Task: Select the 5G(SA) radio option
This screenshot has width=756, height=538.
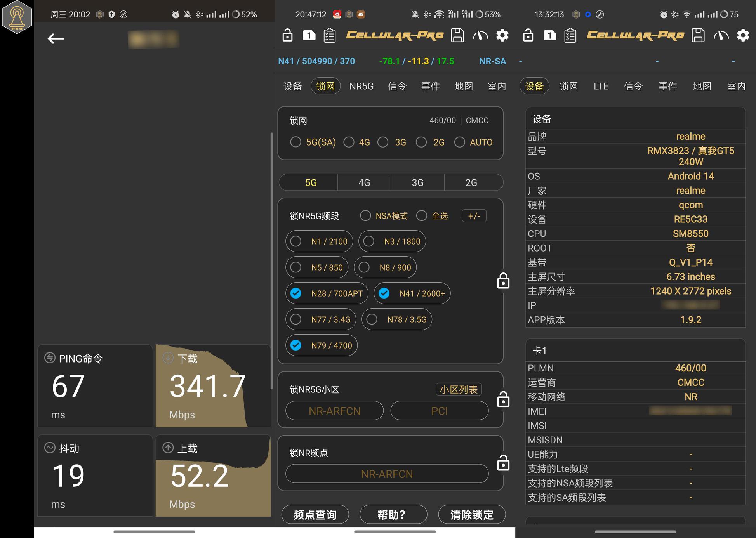Action: pos(296,142)
